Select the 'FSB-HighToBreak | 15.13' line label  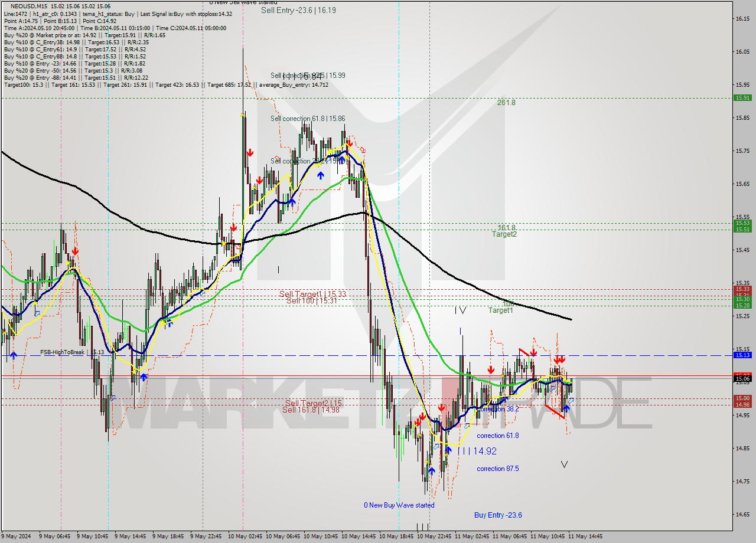click(x=72, y=352)
